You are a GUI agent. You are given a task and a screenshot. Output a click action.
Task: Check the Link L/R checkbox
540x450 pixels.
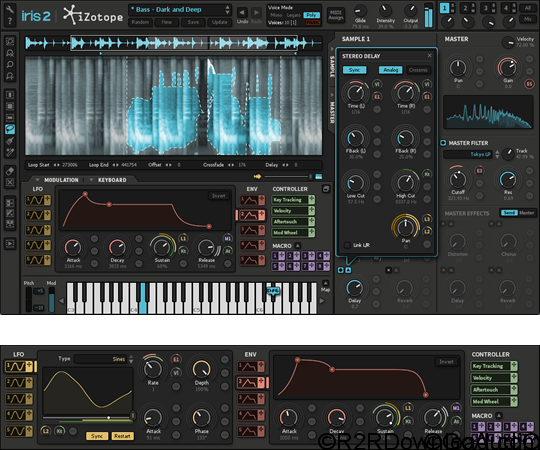[x=347, y=245]
